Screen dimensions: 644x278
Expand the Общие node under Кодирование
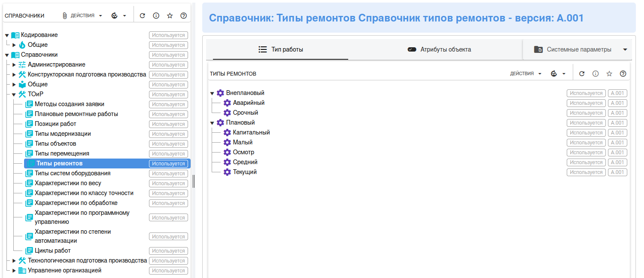14,45
